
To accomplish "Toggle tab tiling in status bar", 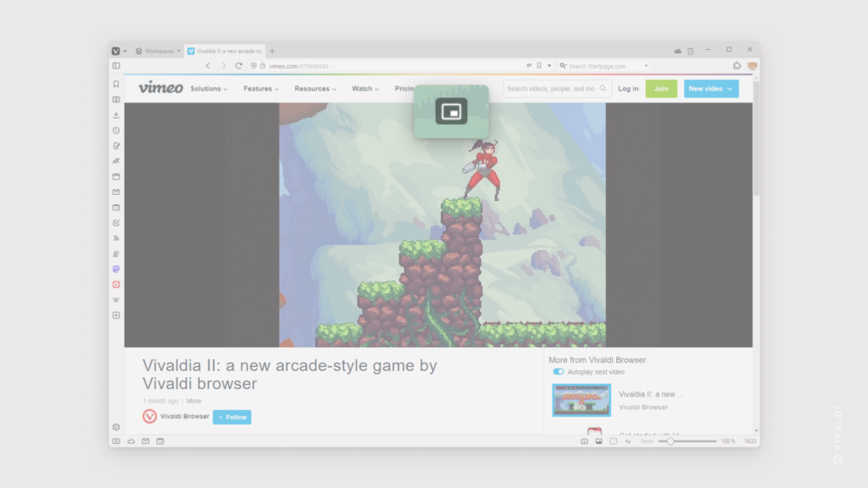I will pos(614,441).
